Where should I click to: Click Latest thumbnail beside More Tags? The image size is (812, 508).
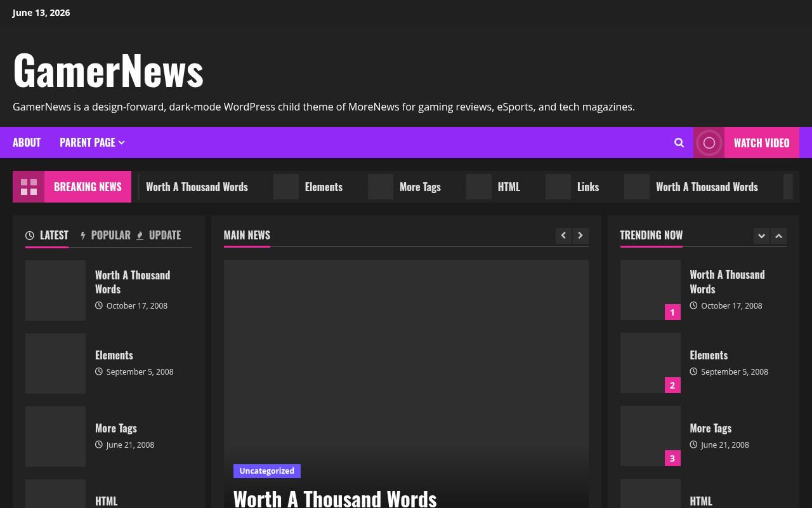(55, 436)
